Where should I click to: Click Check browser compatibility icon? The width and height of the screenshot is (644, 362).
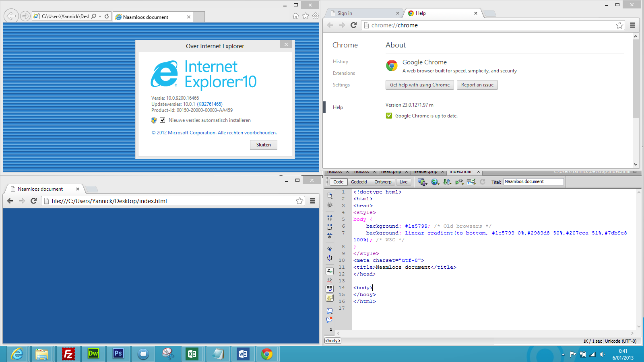click(471, 182)
